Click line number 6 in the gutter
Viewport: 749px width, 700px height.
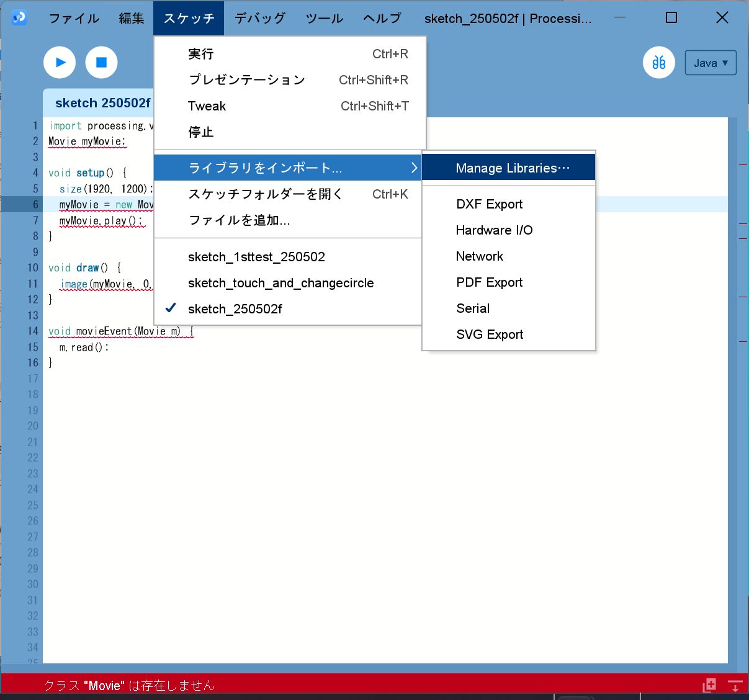tap(35, 204)
